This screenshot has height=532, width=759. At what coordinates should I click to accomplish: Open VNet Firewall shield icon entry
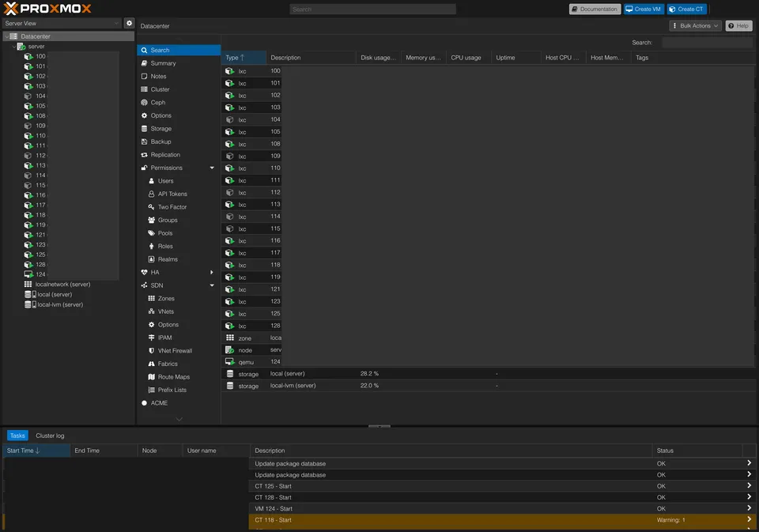point(152,351)
